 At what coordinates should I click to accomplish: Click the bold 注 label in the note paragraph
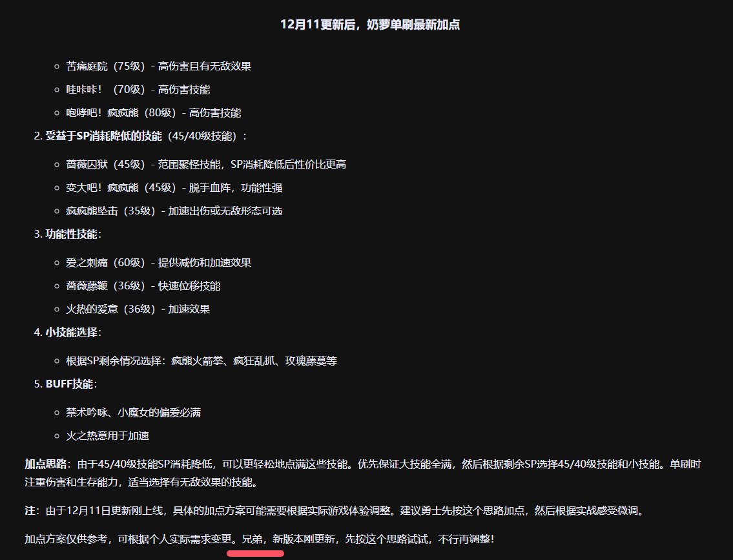click(29, 512)
